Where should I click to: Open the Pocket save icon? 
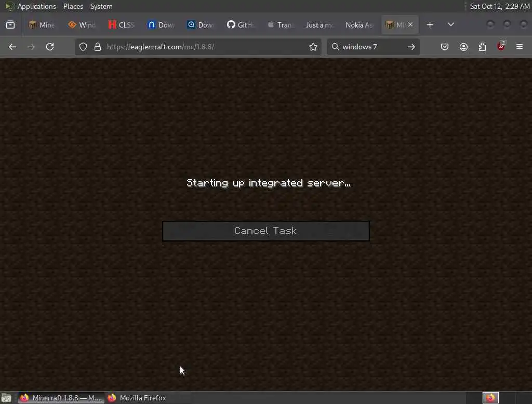pos(445,47)
